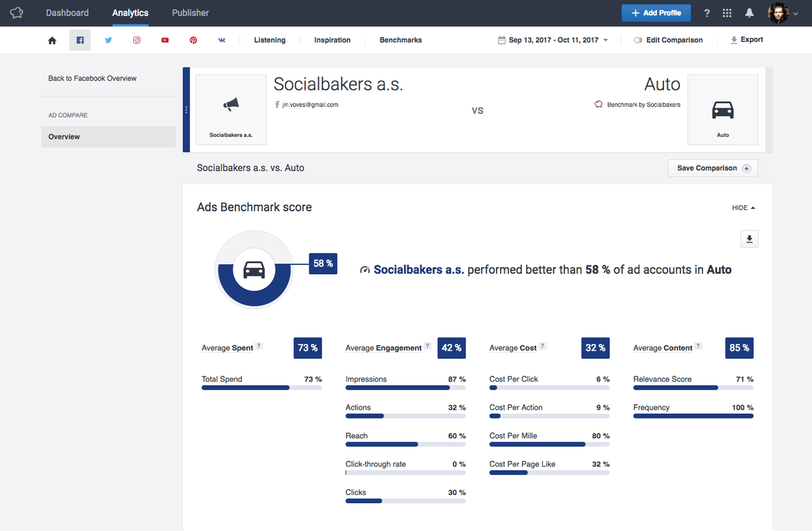Select the Pinterest network icon
Image resolution: width=812 pixels, height=531 pixels.
pos(194,41)
